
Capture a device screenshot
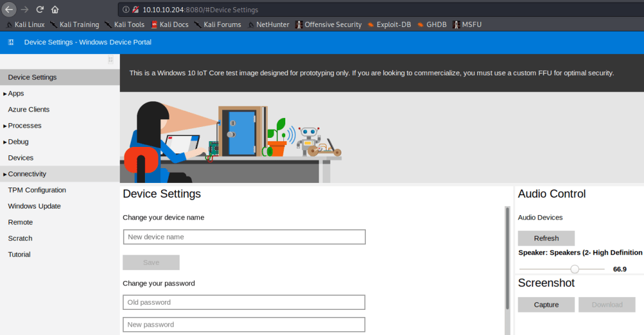pos(546,305)
